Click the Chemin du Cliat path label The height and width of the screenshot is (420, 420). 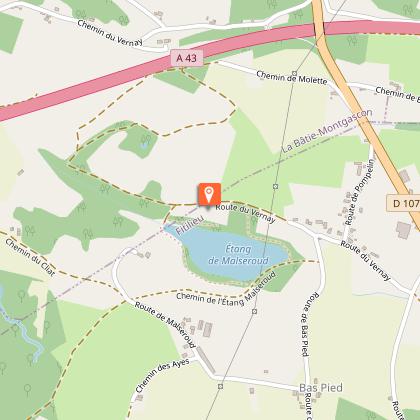(30, 257)
